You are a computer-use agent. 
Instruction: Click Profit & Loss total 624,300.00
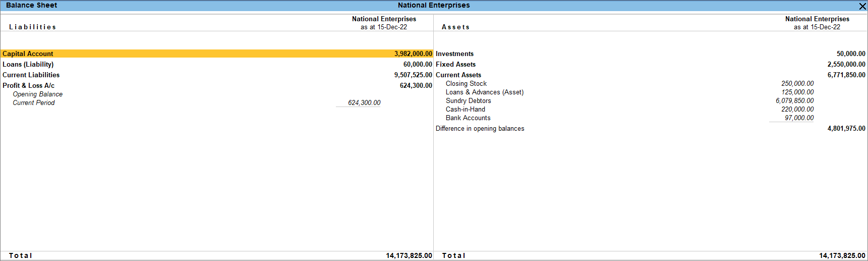coord(416,85)
